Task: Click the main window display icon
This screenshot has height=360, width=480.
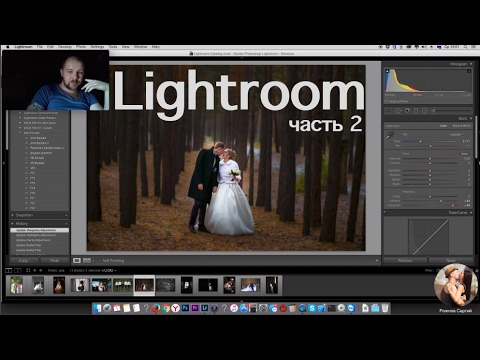Action: 8,270
